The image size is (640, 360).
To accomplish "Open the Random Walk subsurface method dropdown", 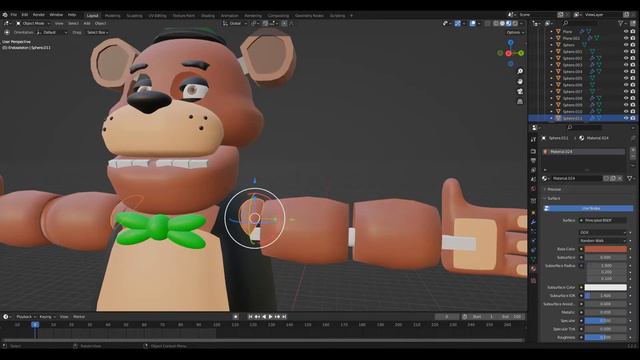I will pyautogui.click(x=602, y=240).
